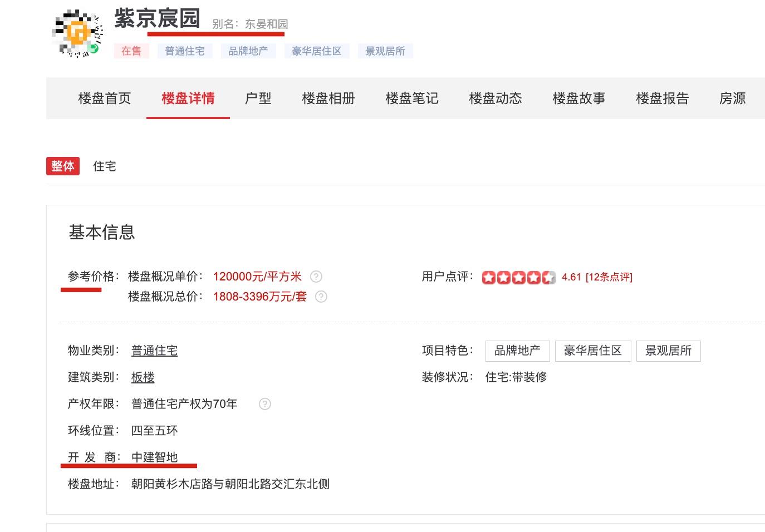Switch to the 户型 tab
Screen dimensions: 765x532
pos(258,98)
